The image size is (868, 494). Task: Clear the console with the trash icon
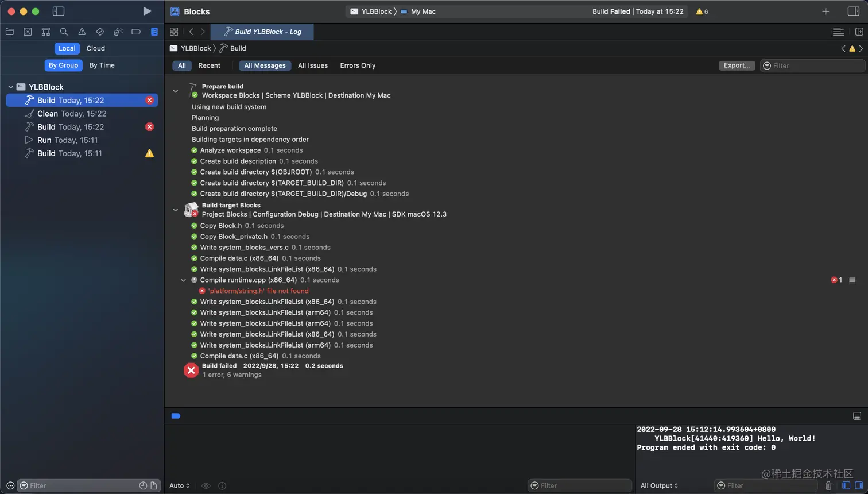click(x=828, y=485)
